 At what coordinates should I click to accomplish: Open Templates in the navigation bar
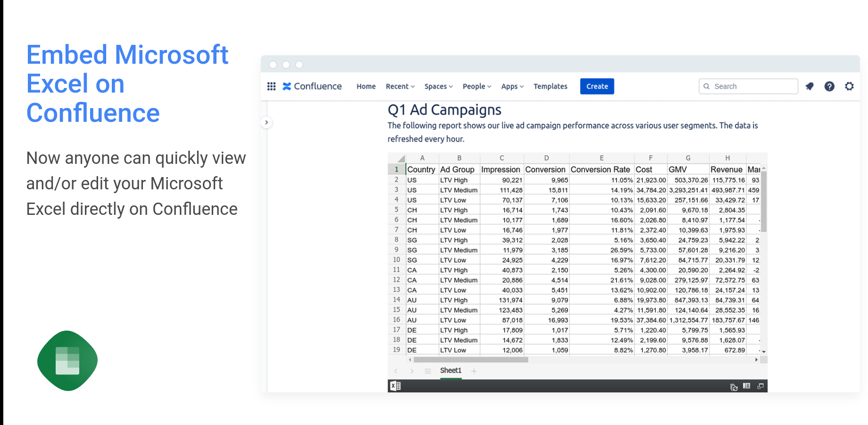click(x=551, y=86)
